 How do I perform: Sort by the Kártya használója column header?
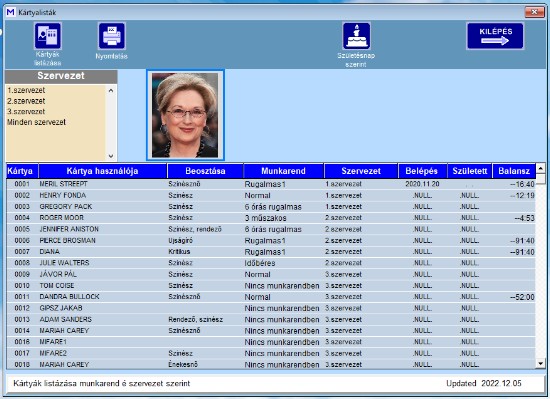[x=102, y=171]
